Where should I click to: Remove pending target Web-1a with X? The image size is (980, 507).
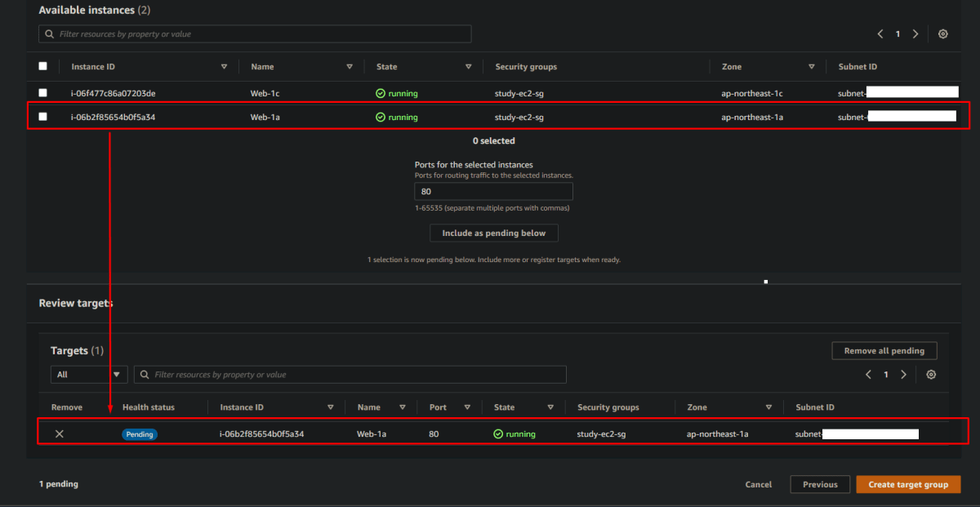click(60, 434)
